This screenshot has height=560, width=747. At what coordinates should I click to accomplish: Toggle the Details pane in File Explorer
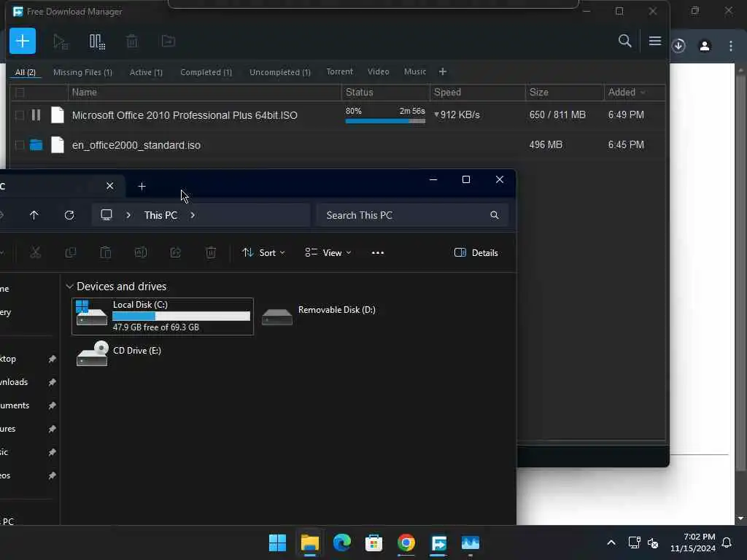coord(476,253)
